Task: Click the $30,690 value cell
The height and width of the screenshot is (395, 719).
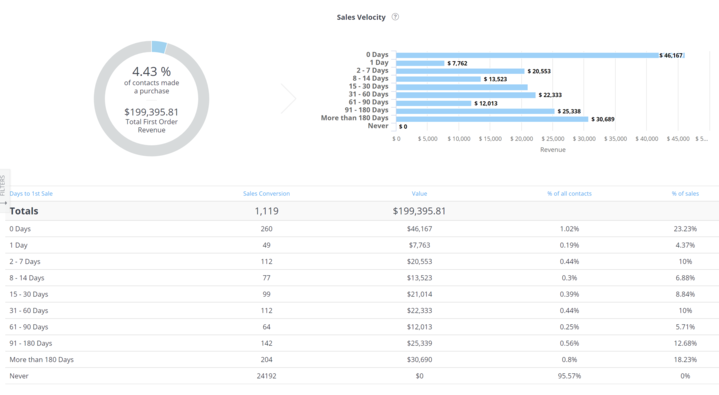Action: [x=420, y=360]
